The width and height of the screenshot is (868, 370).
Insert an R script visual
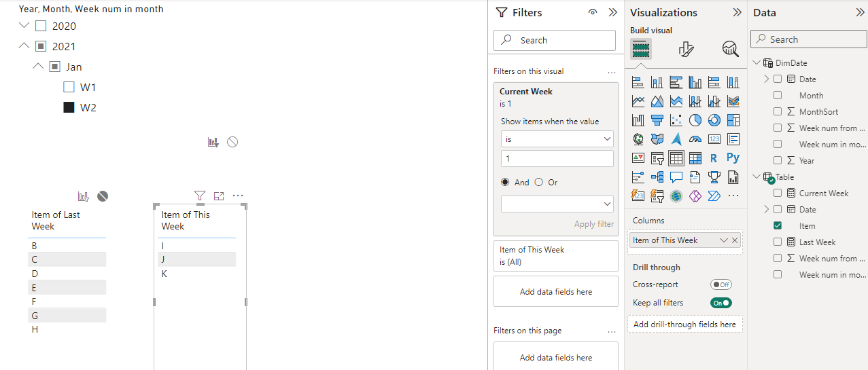714,158
